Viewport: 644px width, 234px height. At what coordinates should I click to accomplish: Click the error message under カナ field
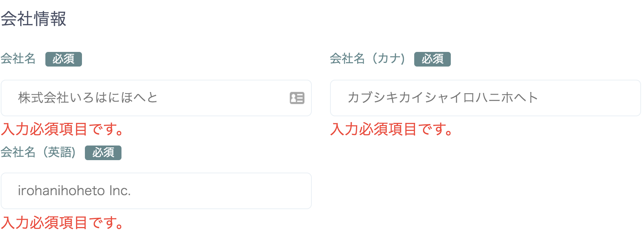point(392,129)
